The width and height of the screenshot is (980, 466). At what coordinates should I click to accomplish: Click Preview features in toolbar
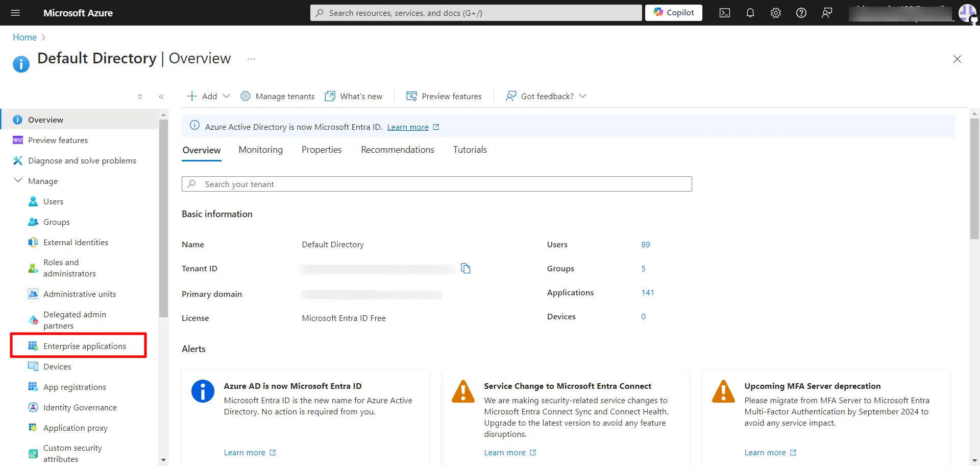pyautogui.click(x=444, y=96)
